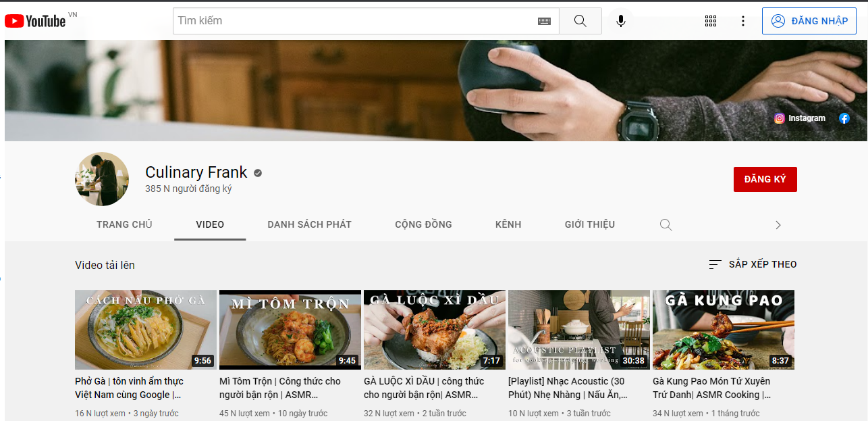Switch to the Trang chủ tab
The width and height of the screenshot is (868, 421).
pos(124,224)
